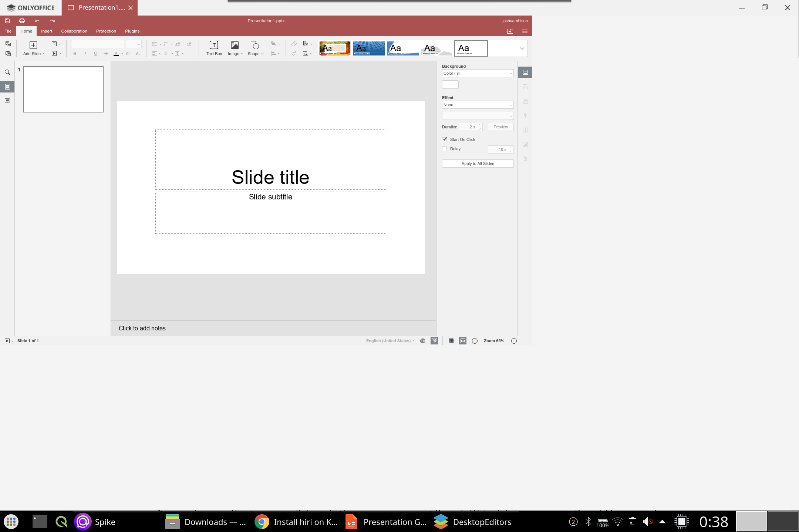The height and width of the screenshot is (532, 799).
Task: Switch to the Insert tab
Action: click(x=47, y=31)
